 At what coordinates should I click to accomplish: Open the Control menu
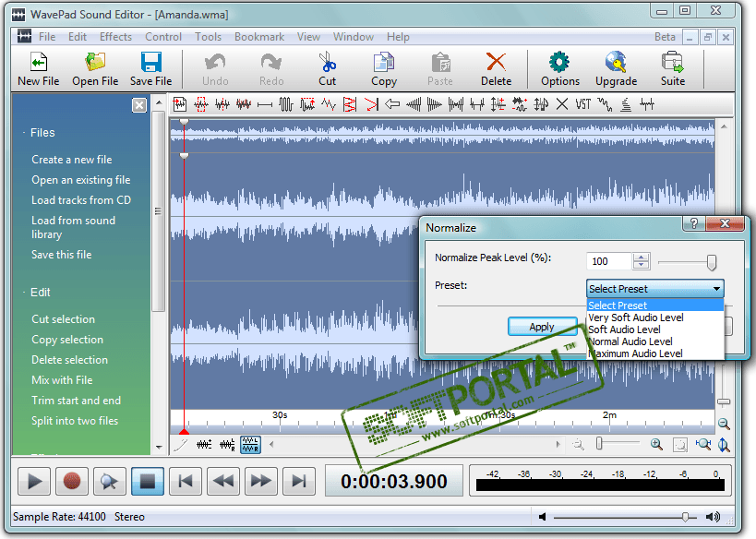click(x=163, y=37)
